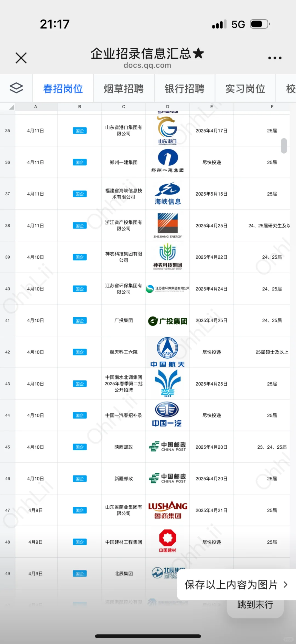The height and width of the screenshot is (644, 296).
Task: Click the vertical scrollbar handle
Action: pos(284,146)
